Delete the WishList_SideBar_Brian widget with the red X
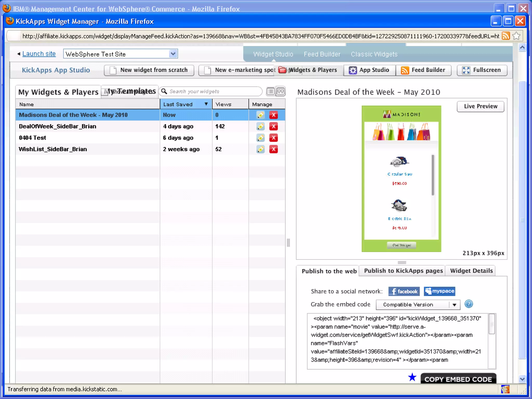This screenshot has height=399, width=532. click(273, 149)
